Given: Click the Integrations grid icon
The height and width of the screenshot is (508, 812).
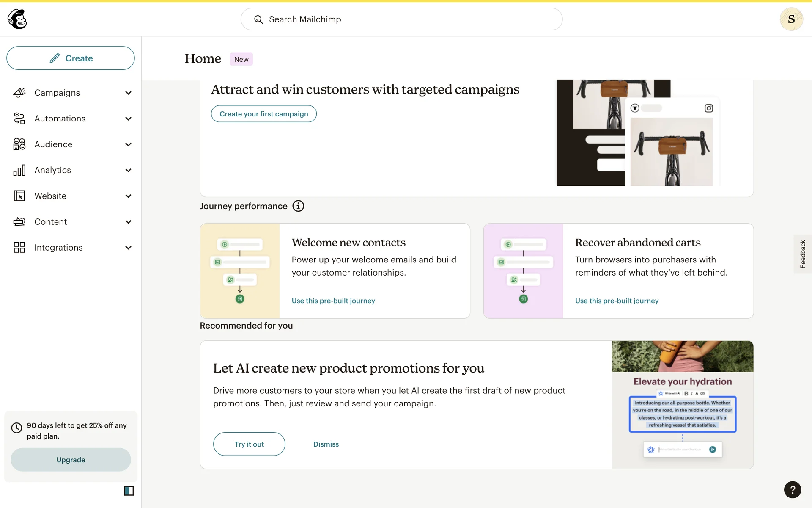Looking at the screenshot, I should click(x=19, y=248).
